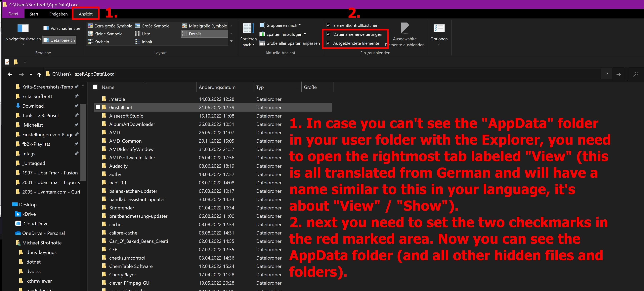
Task: Sort by Änderungsdatum column header
Action: pyautogui.click(x=217, y=87)
